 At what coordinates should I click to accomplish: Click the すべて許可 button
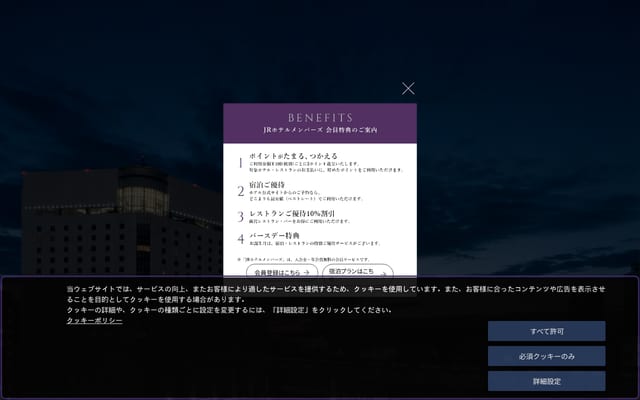tap(547, 331)
